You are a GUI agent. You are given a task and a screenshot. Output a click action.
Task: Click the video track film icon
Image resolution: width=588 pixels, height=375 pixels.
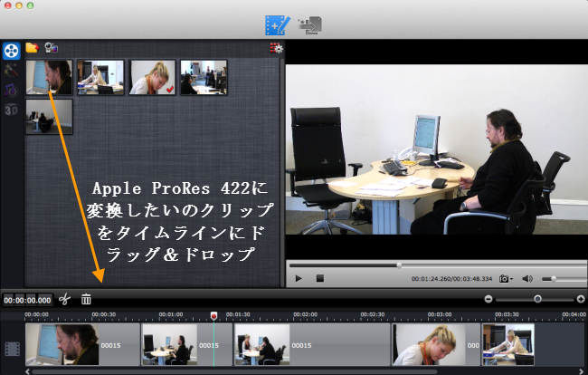(12, 349)
